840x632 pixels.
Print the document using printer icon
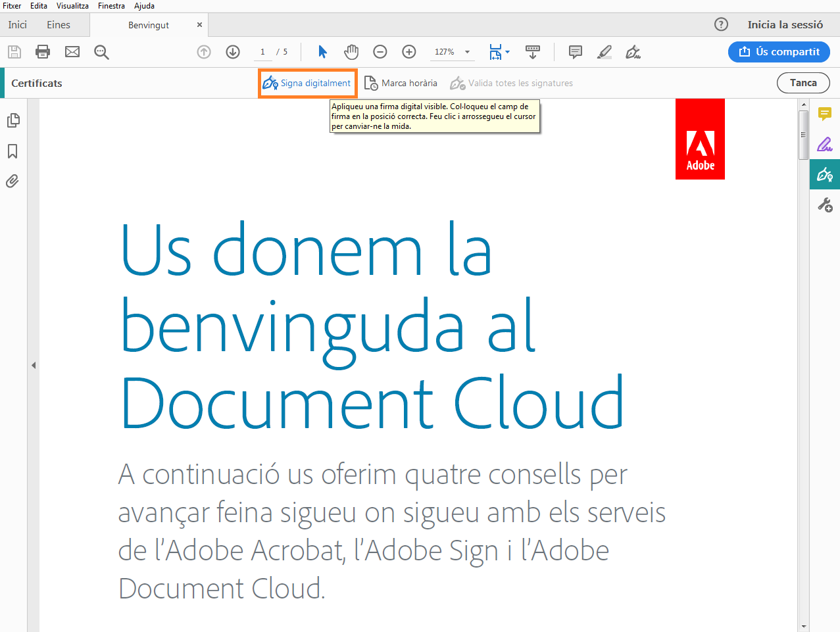[x=43, y=52]
